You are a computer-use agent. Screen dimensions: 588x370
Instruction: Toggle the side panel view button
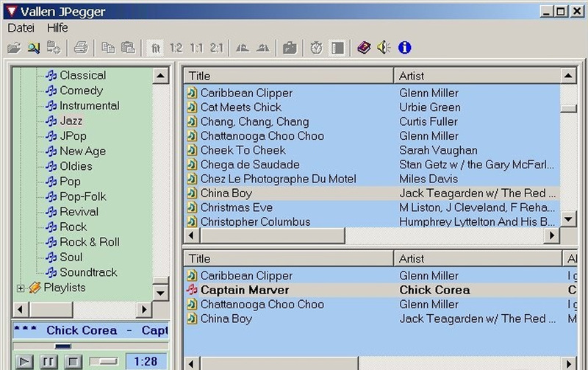(337, 48)
